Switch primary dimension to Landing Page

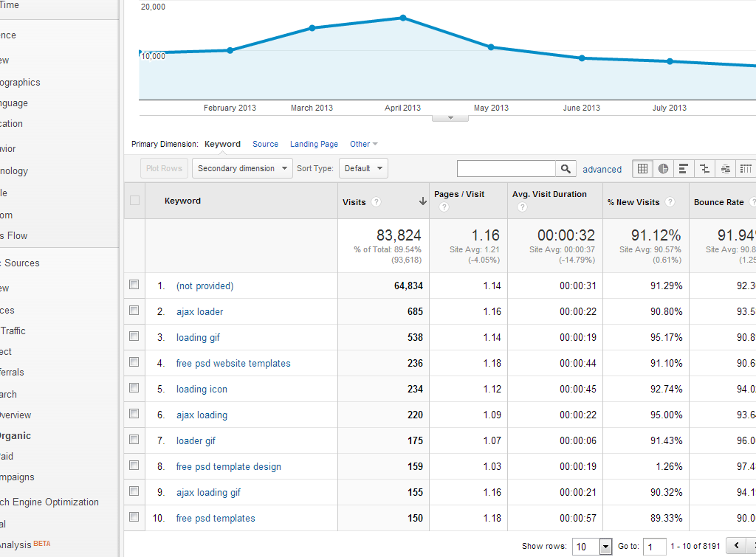pos(314,145)
